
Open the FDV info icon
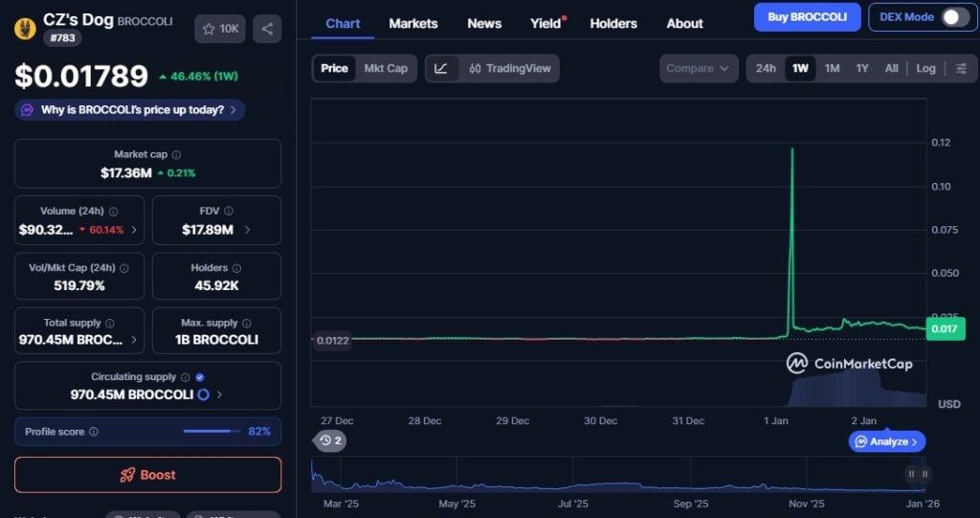[x=228, y=212]
